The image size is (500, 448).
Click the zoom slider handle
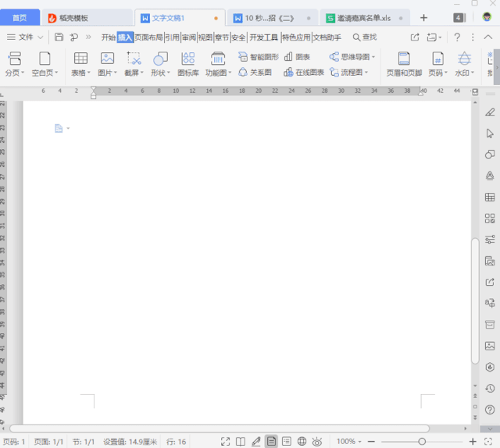point(422,442)
